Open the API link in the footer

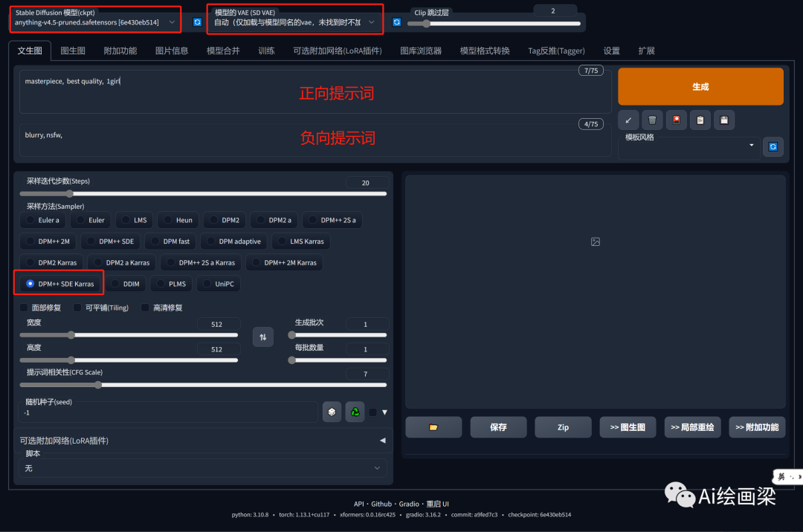coord(358,504)
